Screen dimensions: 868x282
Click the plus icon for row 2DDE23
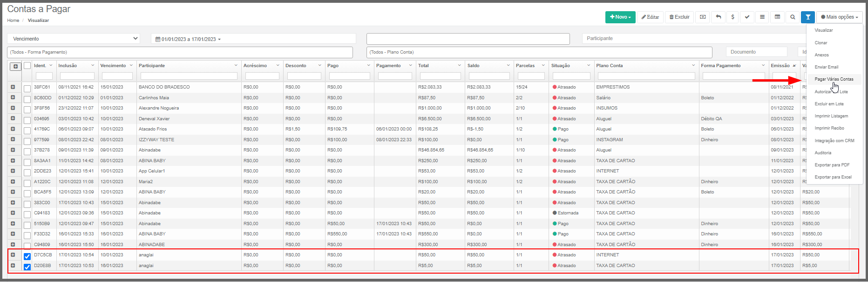tap(13, 171)
